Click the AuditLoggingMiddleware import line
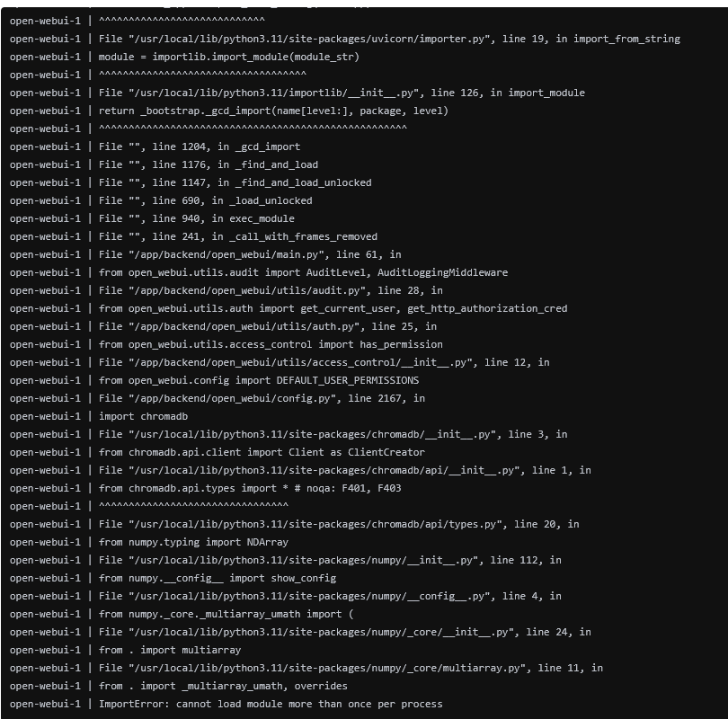The image size is (728, 719). click(x=303, y=272)
